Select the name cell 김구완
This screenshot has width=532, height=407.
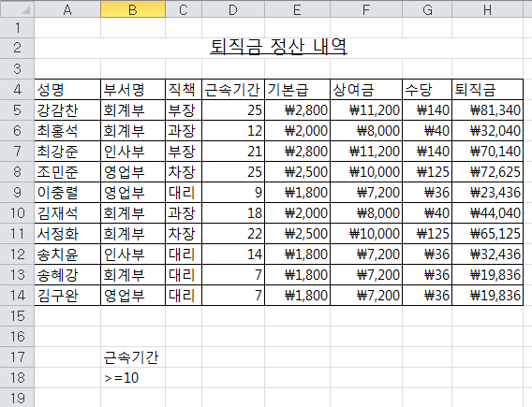pos(67,296)
